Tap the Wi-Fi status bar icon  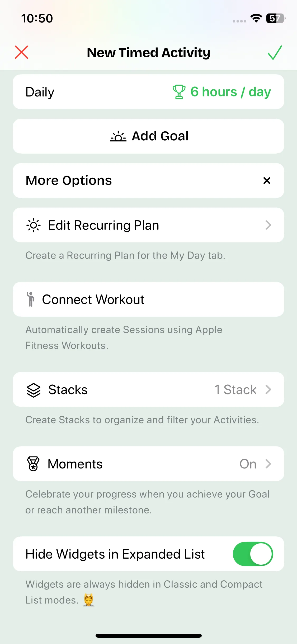(256, 18)
